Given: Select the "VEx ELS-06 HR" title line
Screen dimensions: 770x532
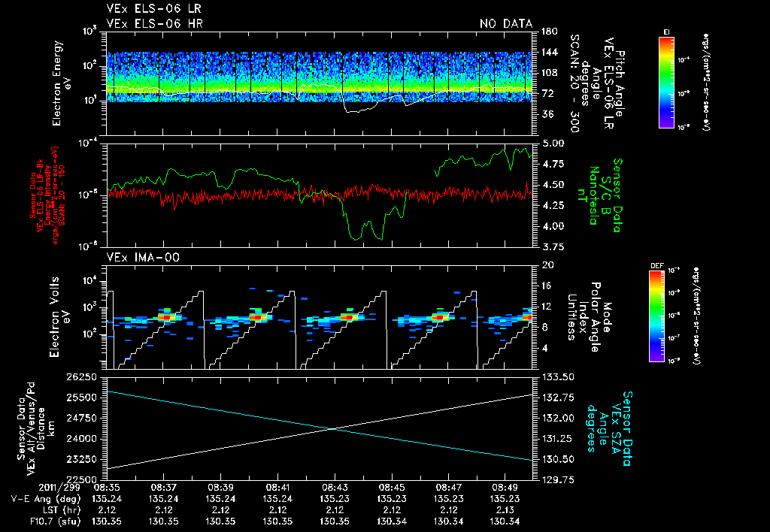Looking at the screenshot, I should (x=154, y=23).
